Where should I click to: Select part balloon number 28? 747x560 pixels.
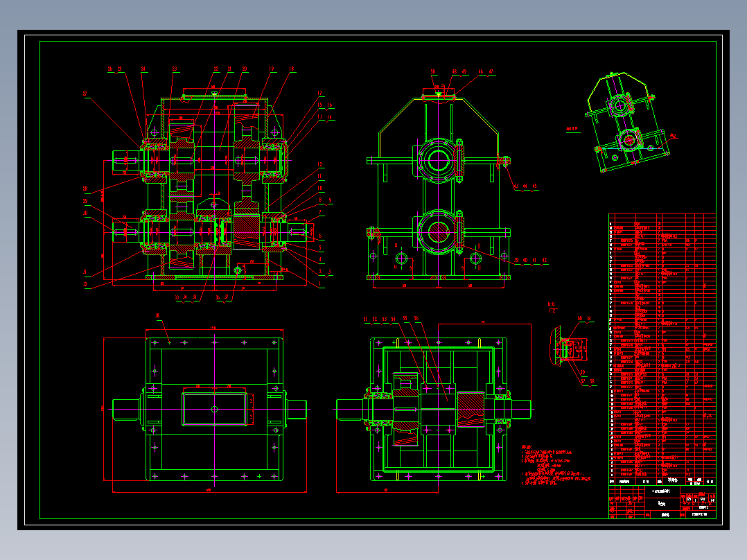click(85, 189)
